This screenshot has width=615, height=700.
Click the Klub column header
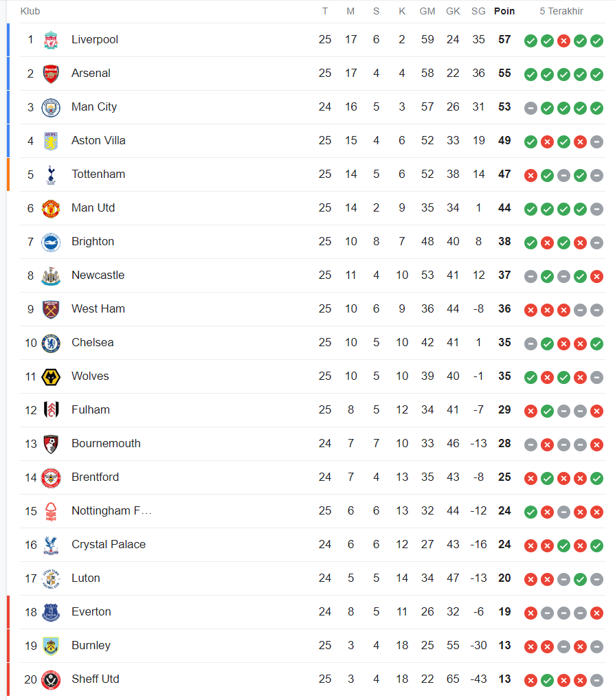point(30,11)
